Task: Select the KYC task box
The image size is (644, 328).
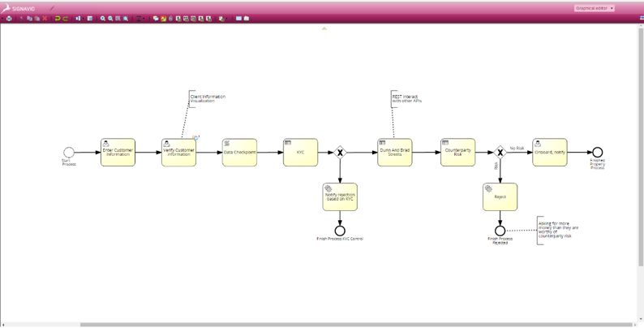Action: click(300, 153)
